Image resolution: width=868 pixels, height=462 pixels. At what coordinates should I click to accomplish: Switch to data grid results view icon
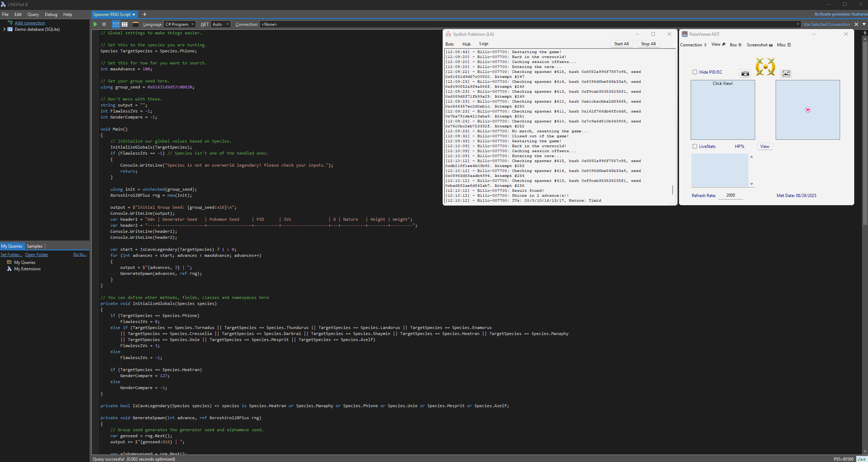pos(125,24)
